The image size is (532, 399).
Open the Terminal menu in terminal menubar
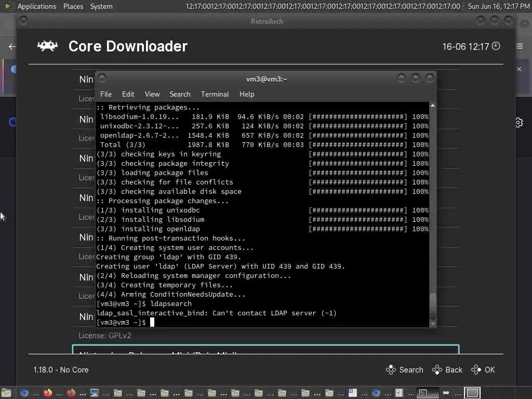tap(215, 95)
